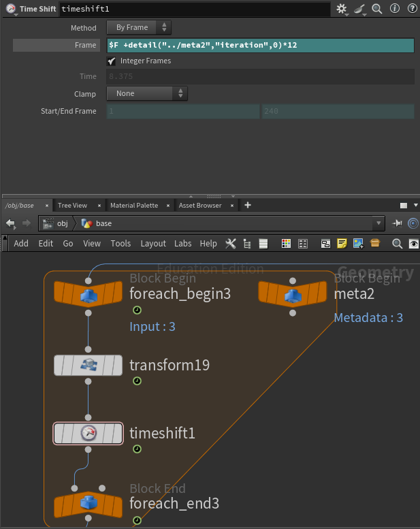Click the Frame parameter label
The height and width of the screenshot is (529, 420).
pyautogui.click(x=85, y=46)
